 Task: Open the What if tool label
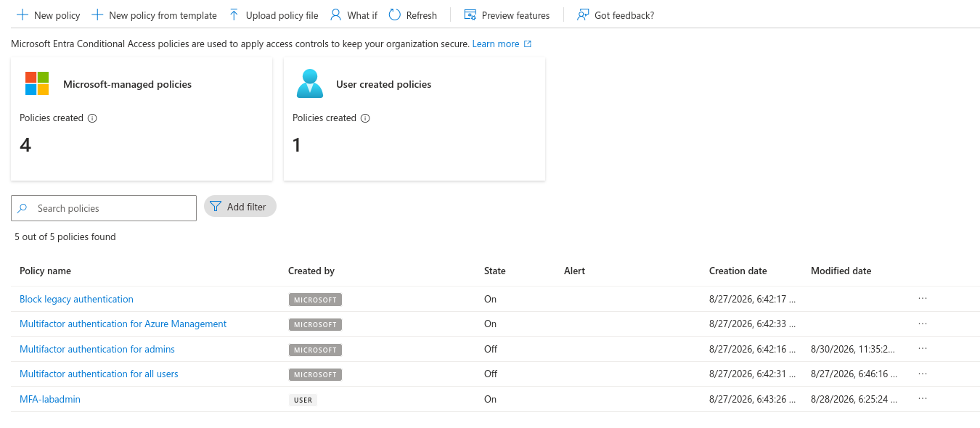pos(362,15)
